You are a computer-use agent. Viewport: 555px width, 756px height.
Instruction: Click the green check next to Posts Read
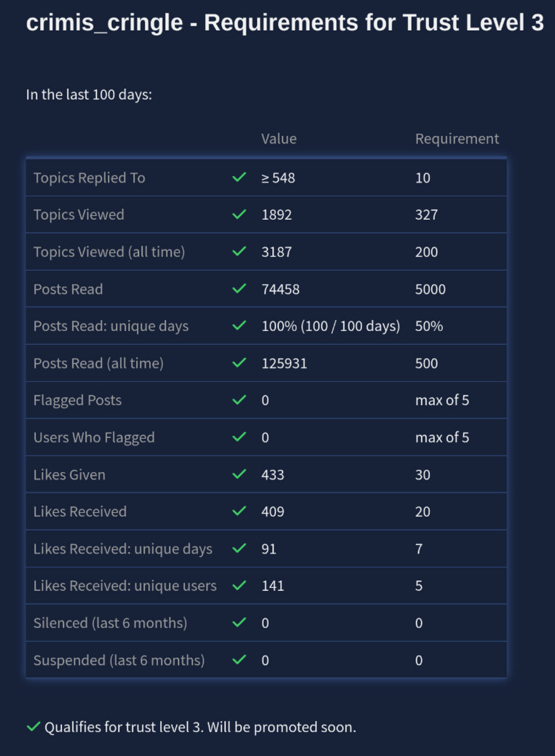pos(239,289)
